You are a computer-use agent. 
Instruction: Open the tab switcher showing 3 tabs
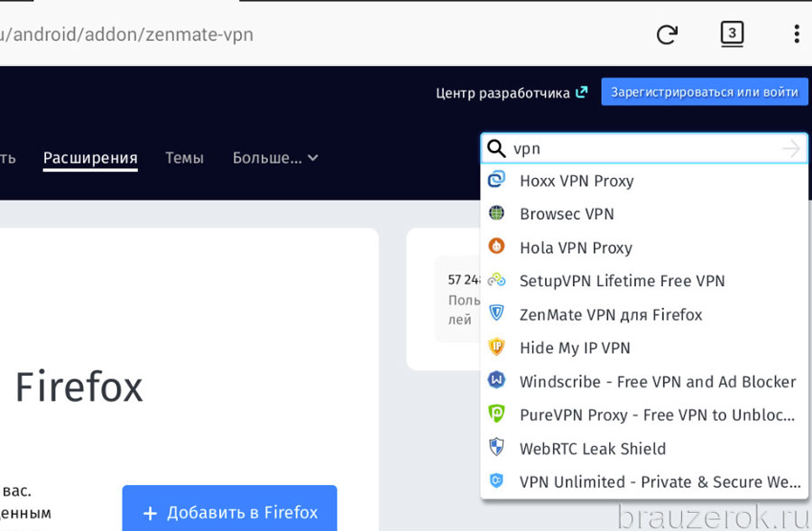(x=732, y=34)
